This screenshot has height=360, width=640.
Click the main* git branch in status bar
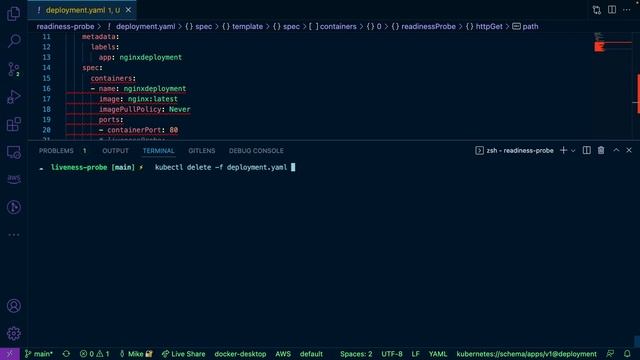click(x=39, y=354)
